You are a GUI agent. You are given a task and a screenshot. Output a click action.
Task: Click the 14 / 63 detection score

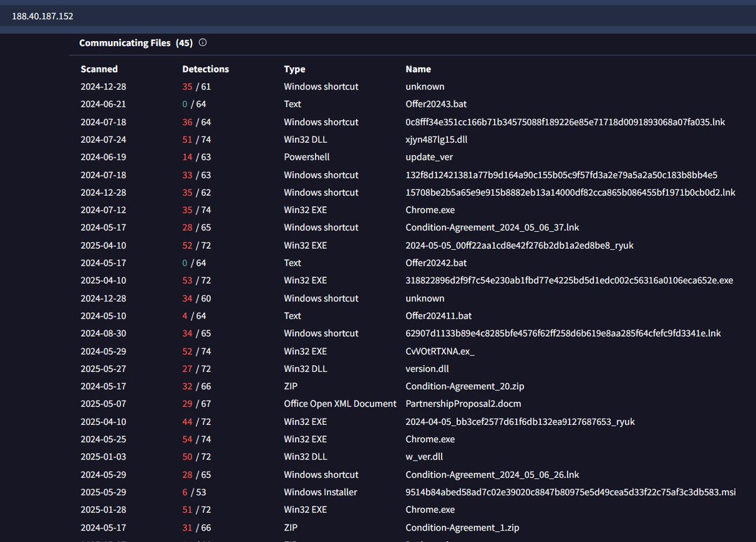(x=197, y=157)
